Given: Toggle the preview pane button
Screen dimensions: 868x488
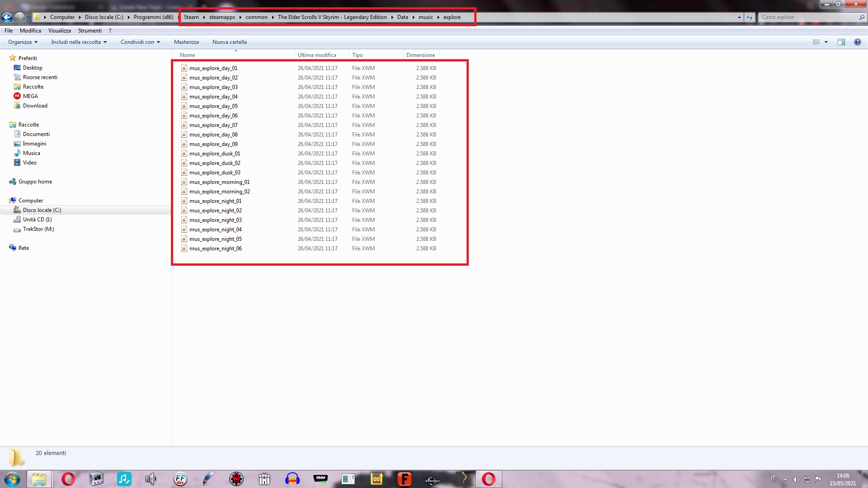Looking at the screenshot, I should coord(841,42).
